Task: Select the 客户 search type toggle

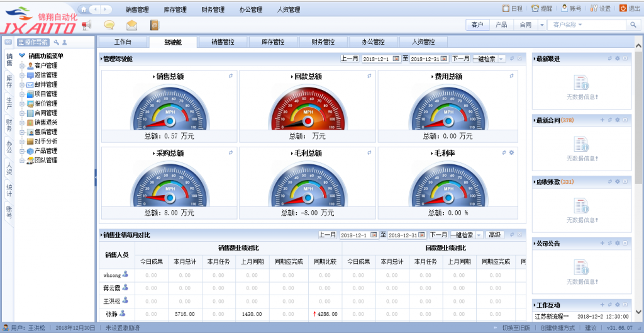Action: point(477,25)
